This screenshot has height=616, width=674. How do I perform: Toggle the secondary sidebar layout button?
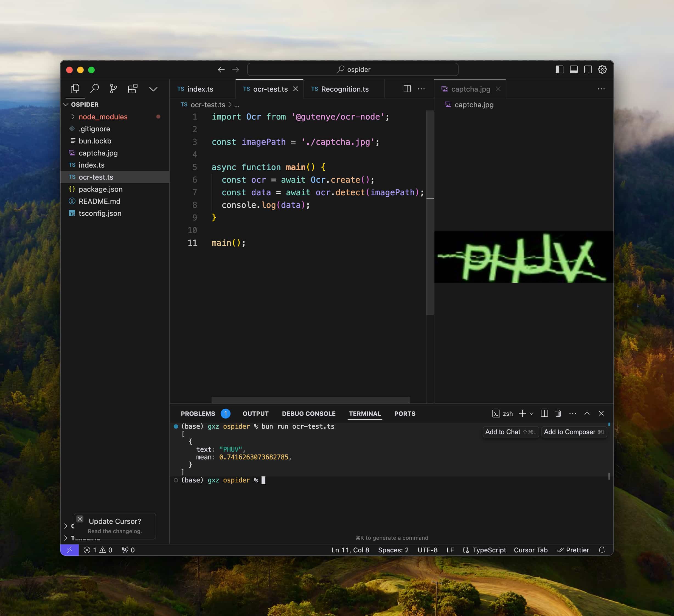coord(588,69)
